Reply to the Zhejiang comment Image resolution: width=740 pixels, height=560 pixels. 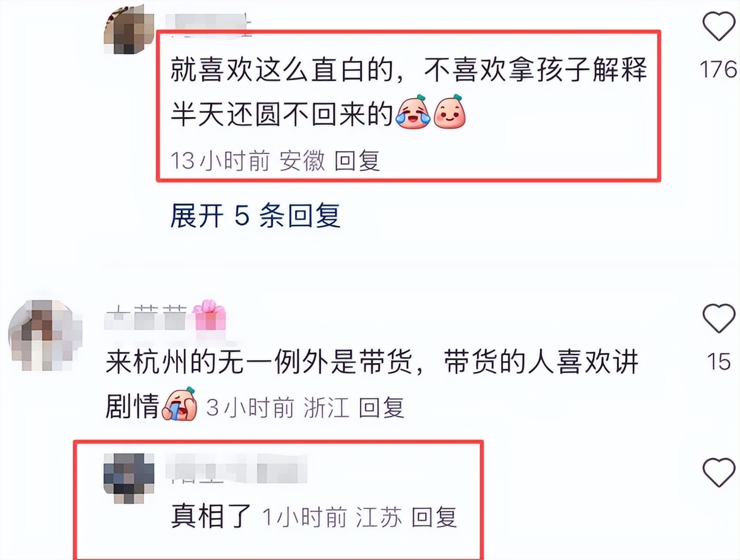pos(381,407)
